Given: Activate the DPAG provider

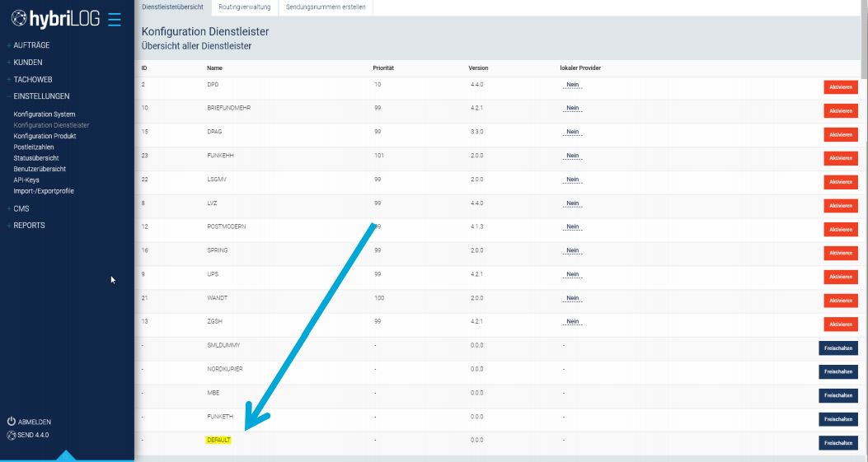Looking at the screenshot, I should [x=840, y=135].
